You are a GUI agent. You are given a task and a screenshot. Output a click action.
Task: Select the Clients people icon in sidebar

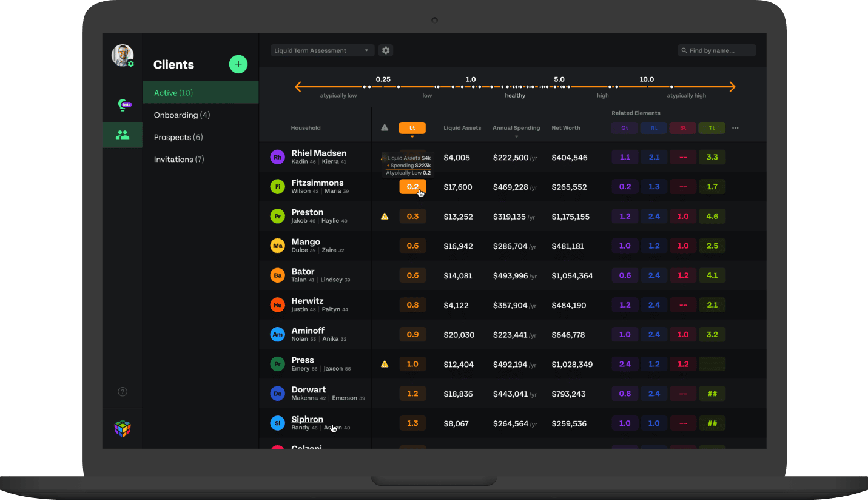[x=123, y=135]
